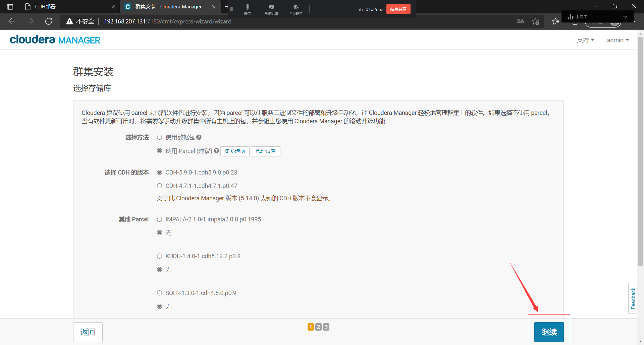
Task: Select the 使用 Parcel (建议) radio option
Action: click(x=160, y=151)
